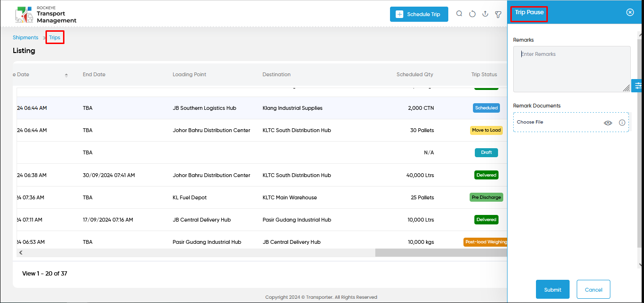Sort by the Date column arrow
Viewport: 644px width, 303px height.
click(66, 75)
